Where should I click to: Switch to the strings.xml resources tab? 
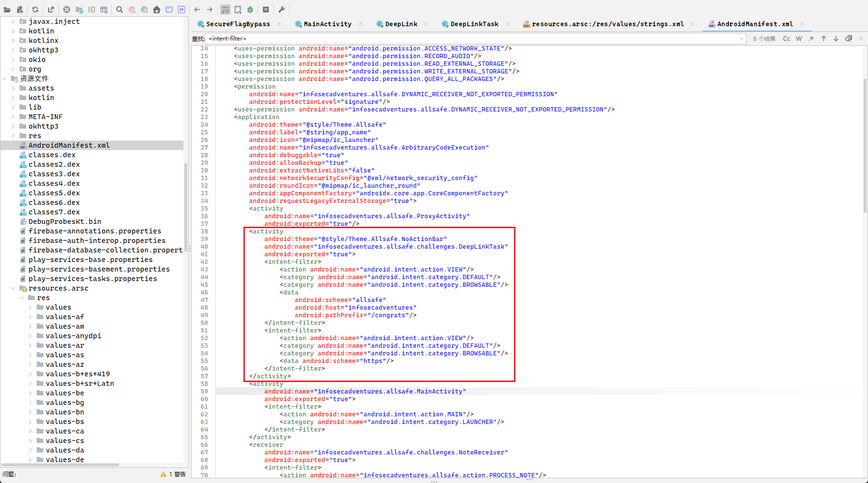click(607, 24)
